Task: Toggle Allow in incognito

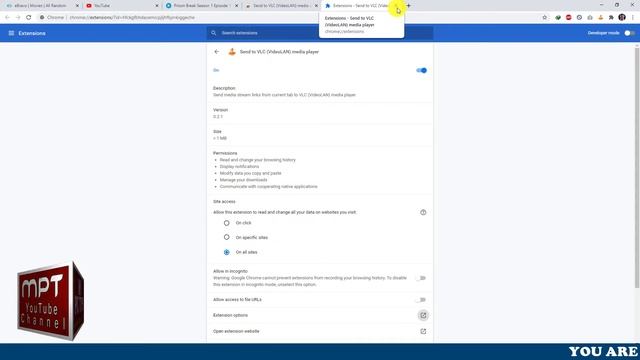Action: pyautogui.click(x=421, y=278)
